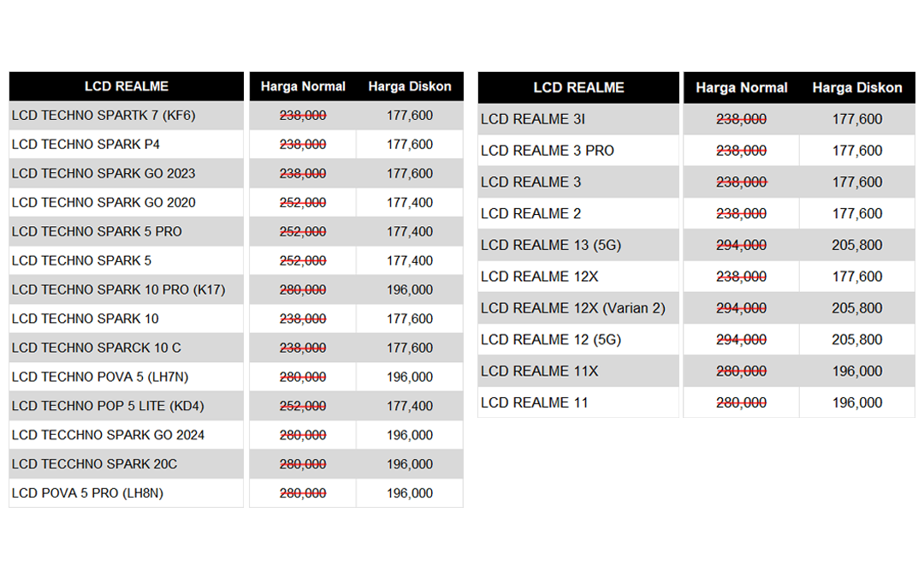924x578 pixels.
Task: Select the LCD REALME 12X (Varian 2) label
Action: (572, 308)
